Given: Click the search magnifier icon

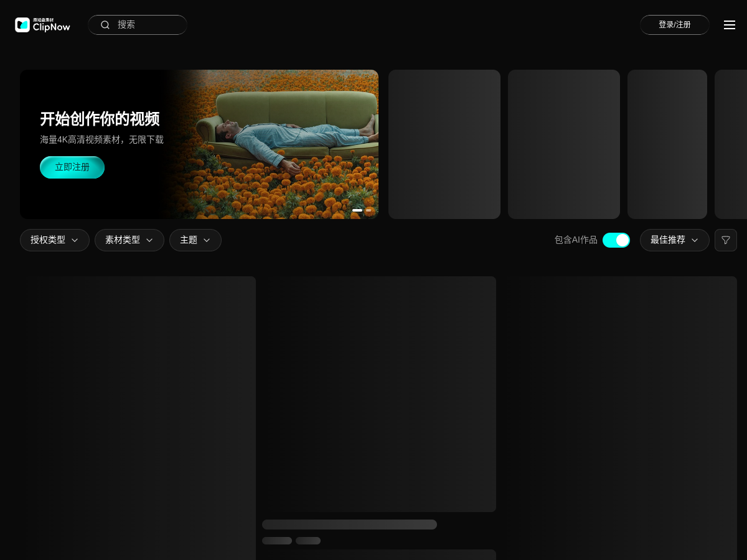Looking at the screenshot, I should click(105, 25).
